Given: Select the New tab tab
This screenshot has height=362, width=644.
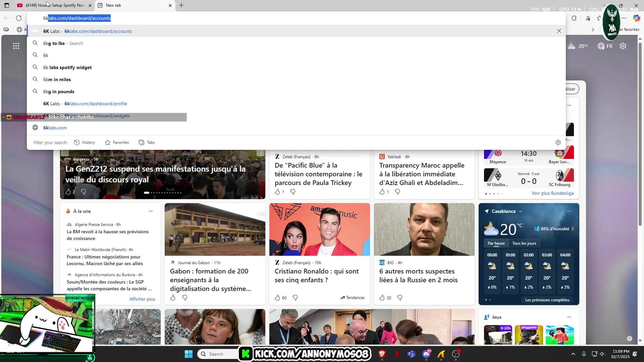Looking at the screenshot, I should pos(134,6).
